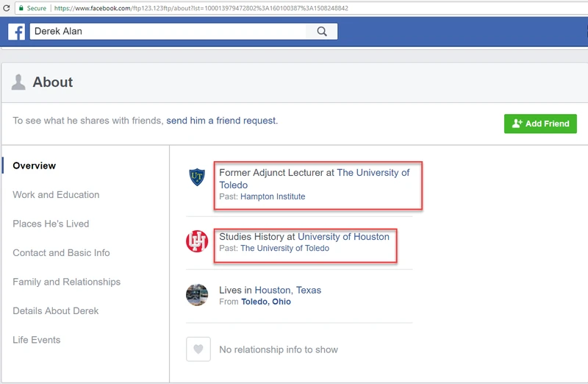Image resolution: width=588 pixels, height=384 pixels.
Task: Click the browser address bar URL
Action: click(x=201, y=8)
